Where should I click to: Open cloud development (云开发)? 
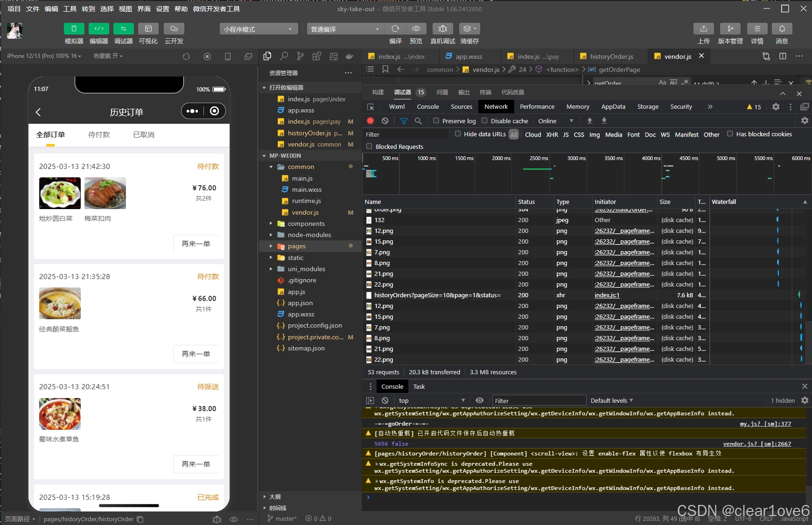click(174, 29)
